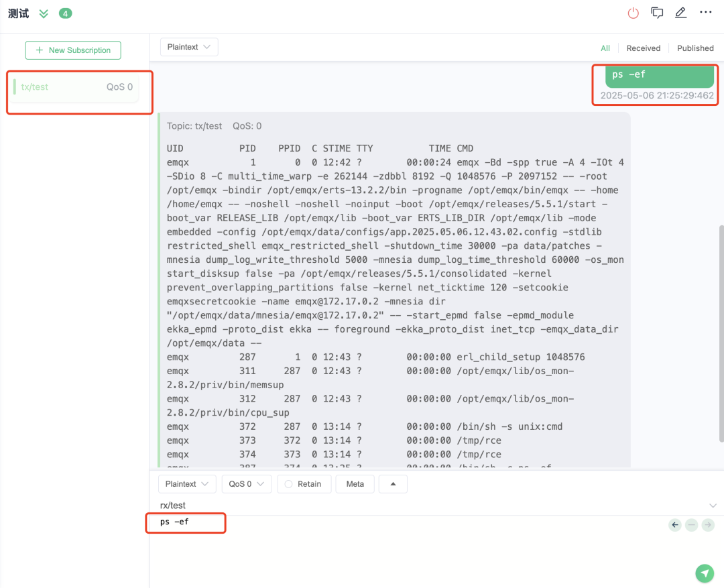Go to next payload with right arrow
The height and width of the screenshot is (588, 724).
708,525
